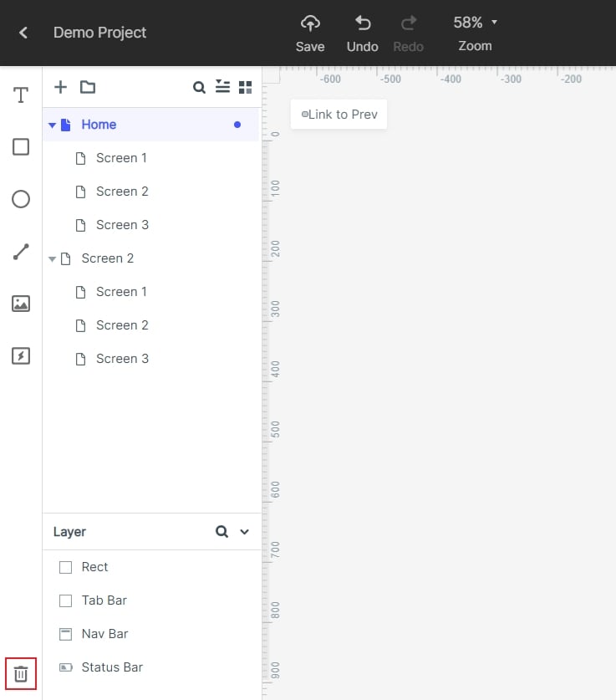Switch to grid view of screens
Screen dimensions: 616x700
pyautogui.click(x=246, y=87)
